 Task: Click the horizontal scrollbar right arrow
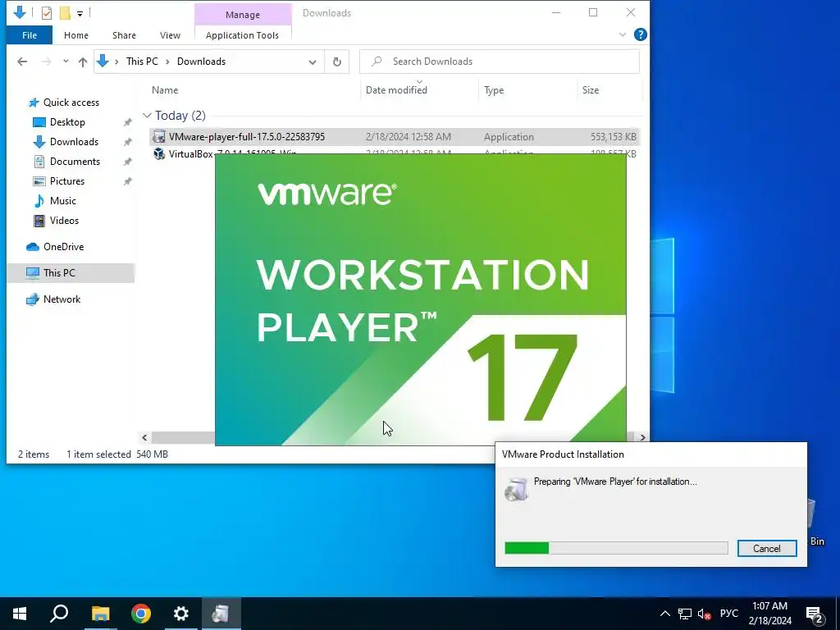[x=642, y=438]
